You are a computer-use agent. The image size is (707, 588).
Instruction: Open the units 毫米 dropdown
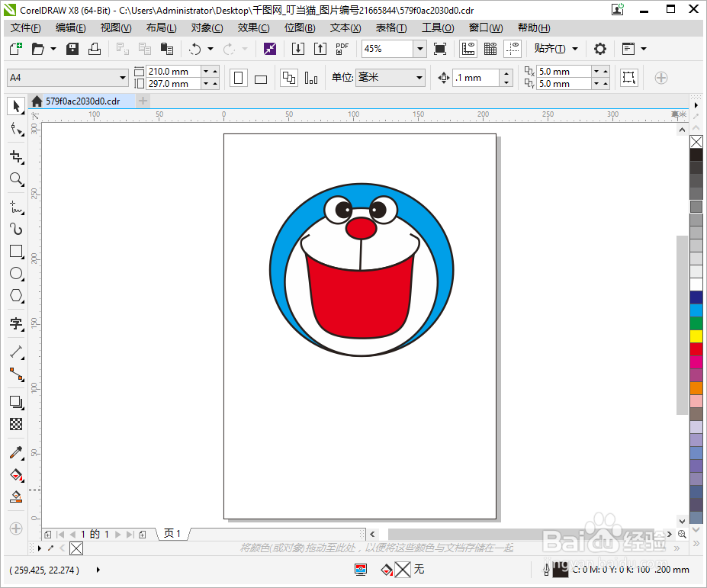(x=419, y=78)
